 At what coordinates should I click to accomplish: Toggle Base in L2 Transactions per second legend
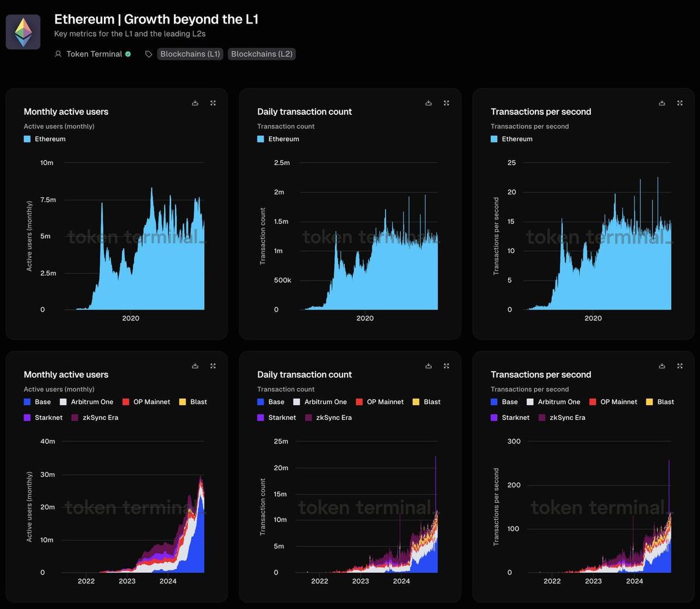504,402
